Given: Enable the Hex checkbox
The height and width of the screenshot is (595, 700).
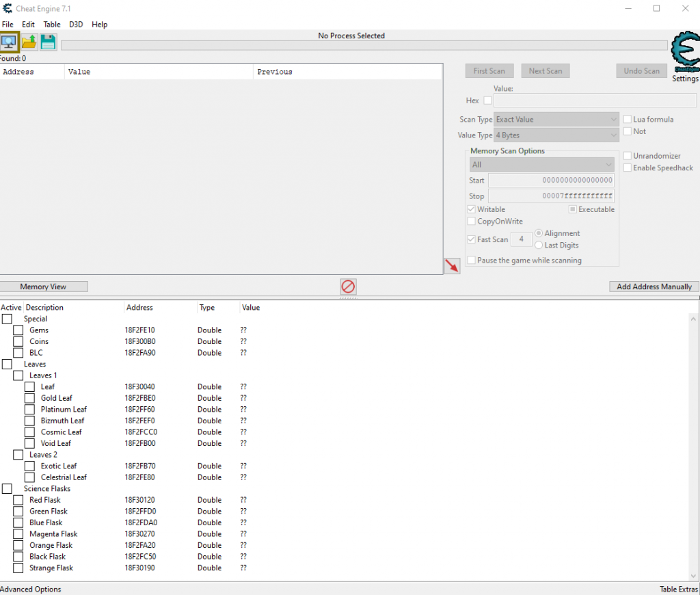Looking at the screenshot, I should [x=487, y=101].
